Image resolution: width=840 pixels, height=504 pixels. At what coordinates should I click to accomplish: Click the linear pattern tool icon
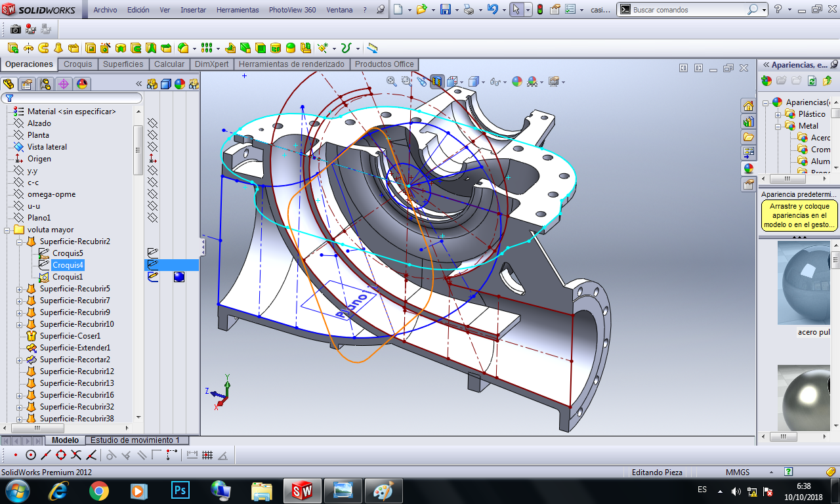click(x=207, y=48)
